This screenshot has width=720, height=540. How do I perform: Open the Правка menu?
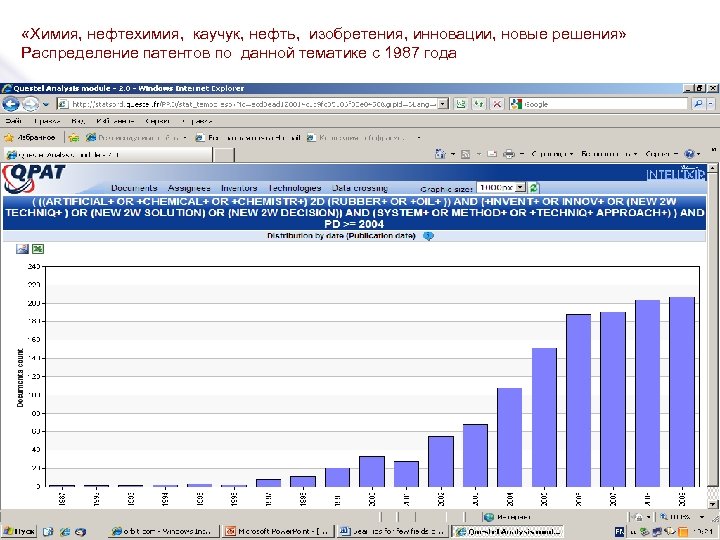click(47, 121)
